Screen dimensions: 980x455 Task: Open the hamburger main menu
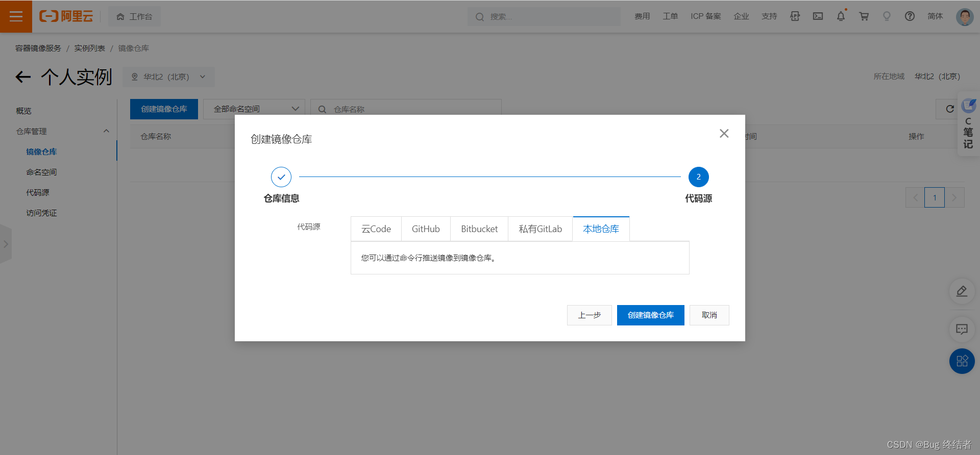tap(16, 16)
